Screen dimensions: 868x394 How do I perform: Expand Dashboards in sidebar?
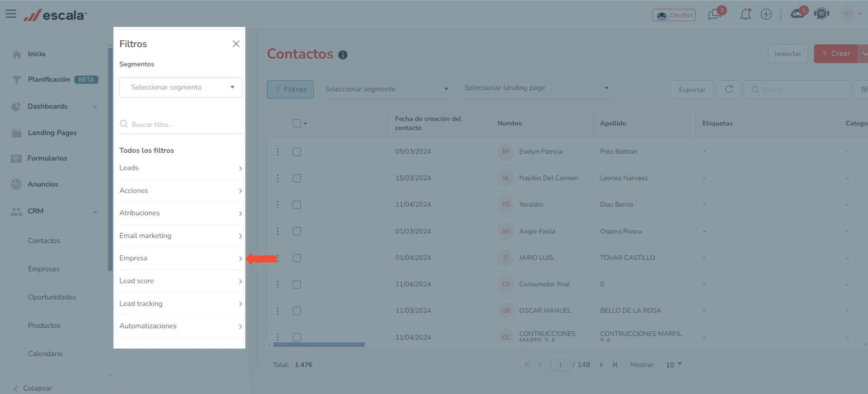click(54, 107)
